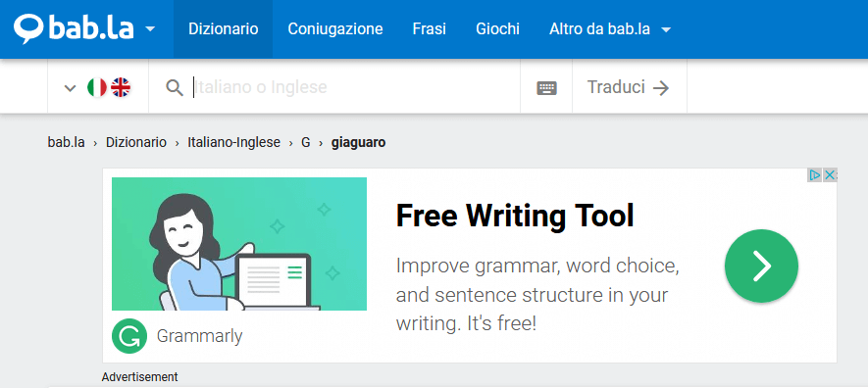This screenshot has height=388, width=868.
Task: Open the G breadcrumb link
Action: tap(306, 143)
